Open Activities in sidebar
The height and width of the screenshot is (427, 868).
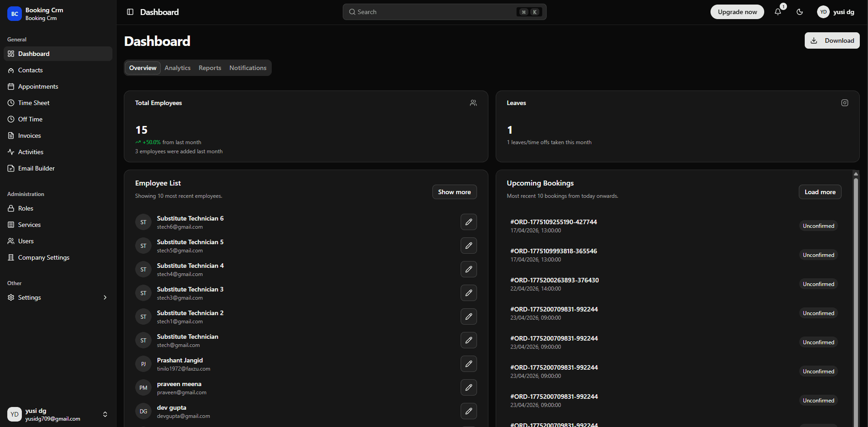(x=58, y=152)
